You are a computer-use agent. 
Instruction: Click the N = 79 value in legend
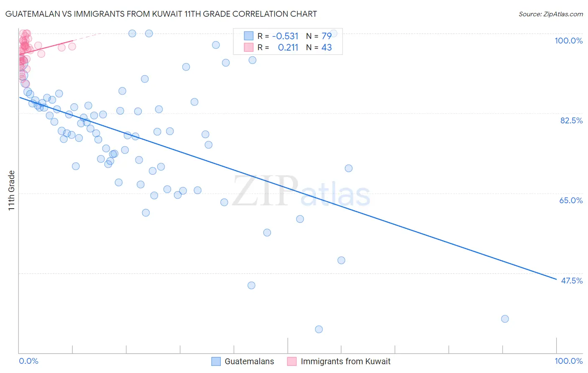coord(319,36)
